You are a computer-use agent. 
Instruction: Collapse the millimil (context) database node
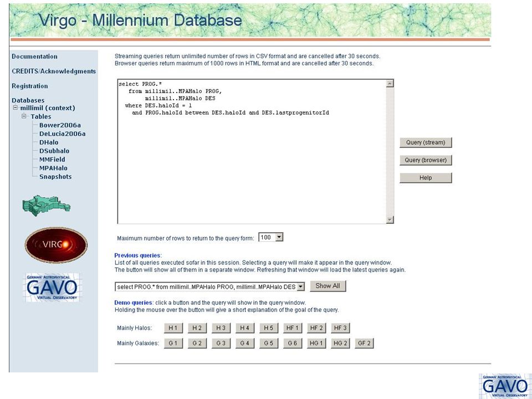(x=16, y=108)
